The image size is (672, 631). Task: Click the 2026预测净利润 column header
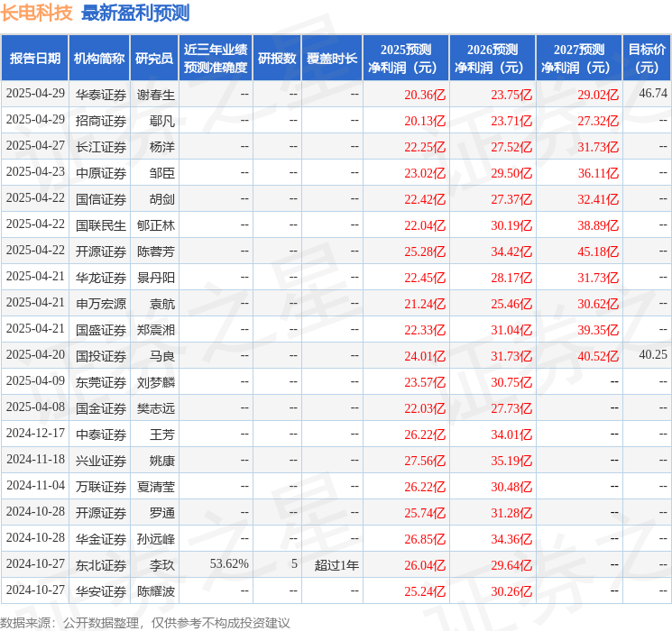492,58
